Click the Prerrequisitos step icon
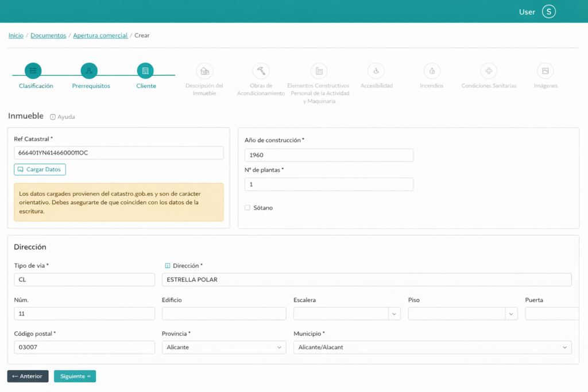Screen dimensions: 588x392 89,71
